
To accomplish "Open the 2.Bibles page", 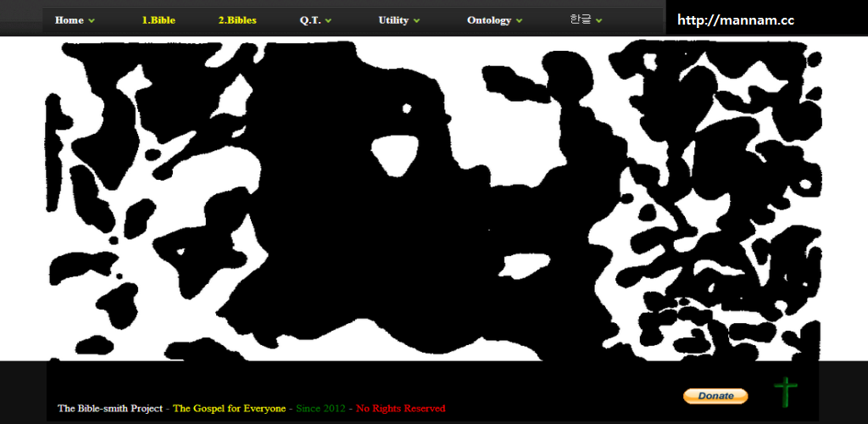I will click(237, 20).
